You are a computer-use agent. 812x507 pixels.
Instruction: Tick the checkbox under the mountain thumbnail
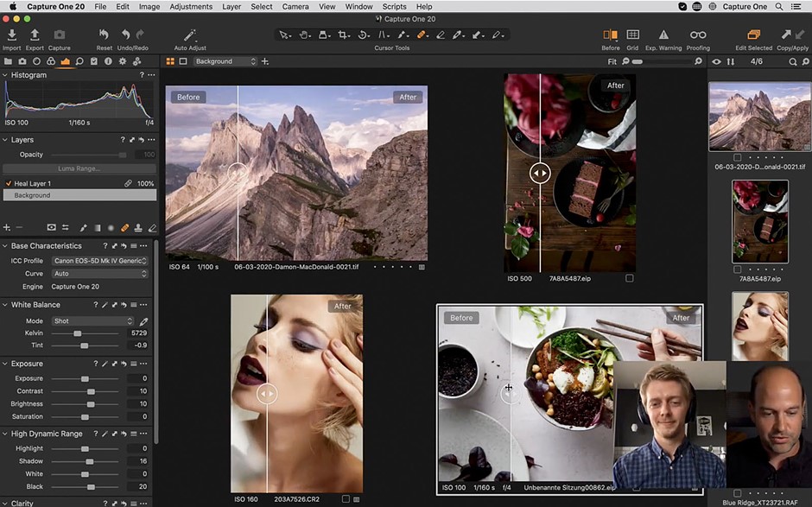tap(737, 157)
